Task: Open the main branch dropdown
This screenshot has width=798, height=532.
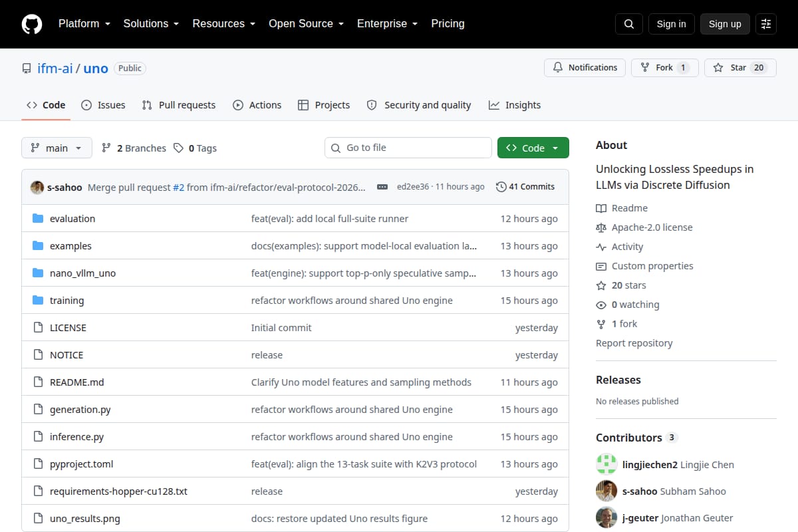Action: click(57, 148)
